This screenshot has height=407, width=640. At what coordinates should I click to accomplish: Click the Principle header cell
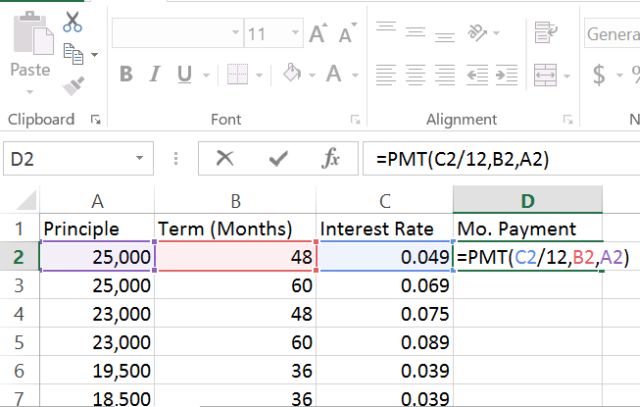click(97, 229)
